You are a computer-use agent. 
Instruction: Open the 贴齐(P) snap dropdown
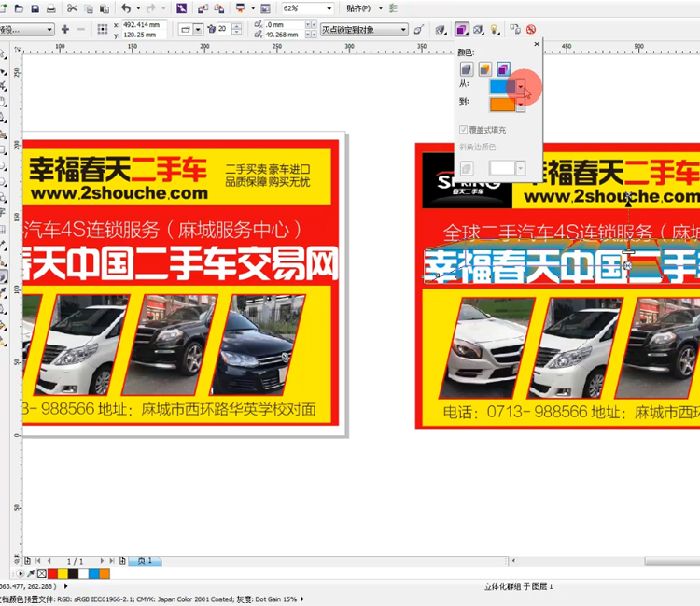point(381,8)
